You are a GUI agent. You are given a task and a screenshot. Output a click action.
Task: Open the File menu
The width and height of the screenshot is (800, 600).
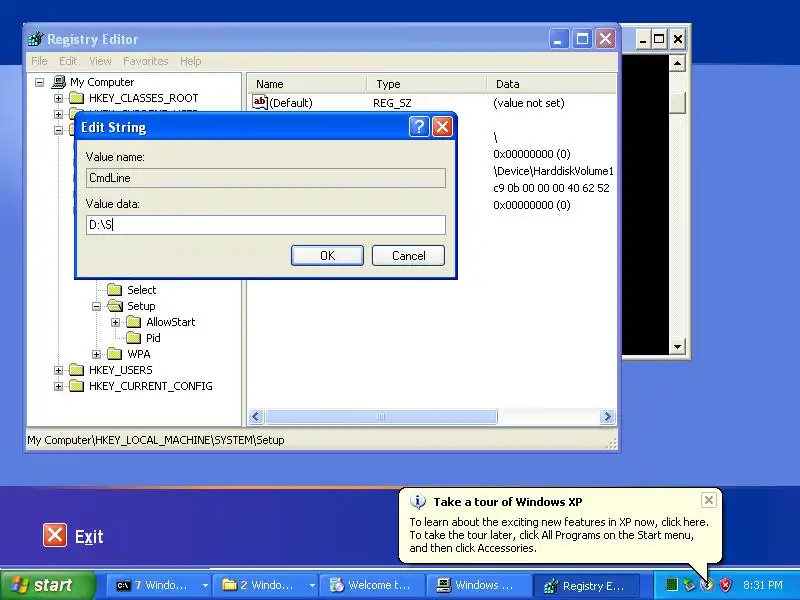pos(39,61)
